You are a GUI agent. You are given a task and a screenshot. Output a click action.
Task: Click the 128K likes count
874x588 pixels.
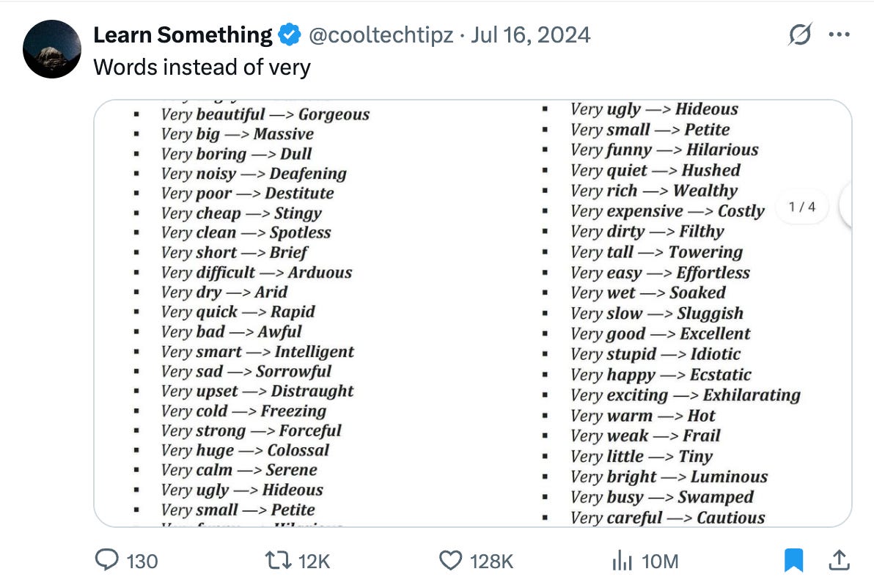pos(491,562)
